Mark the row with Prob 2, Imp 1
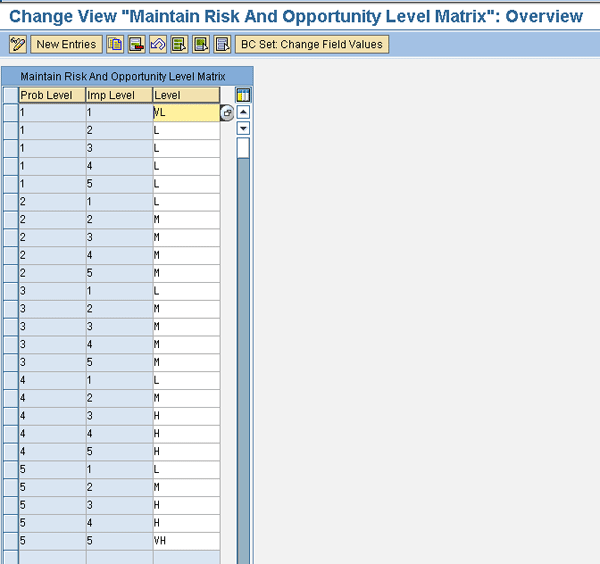 point(10,203)
